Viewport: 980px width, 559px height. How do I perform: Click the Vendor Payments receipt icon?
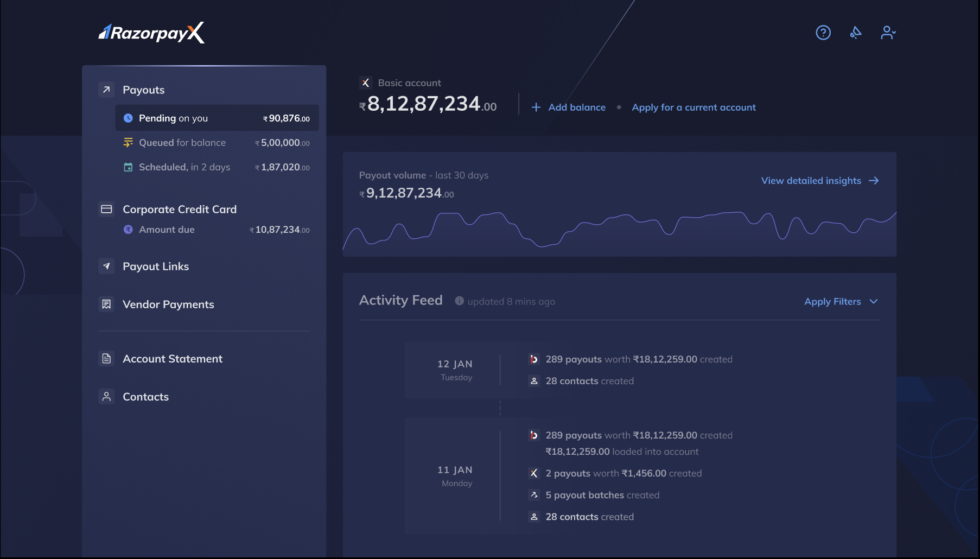106,304
